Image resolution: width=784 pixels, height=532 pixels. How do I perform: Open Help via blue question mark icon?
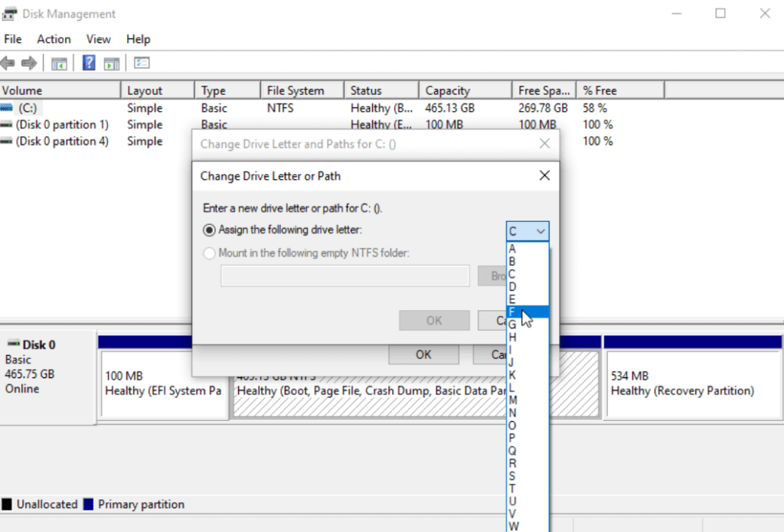[89, 64]
